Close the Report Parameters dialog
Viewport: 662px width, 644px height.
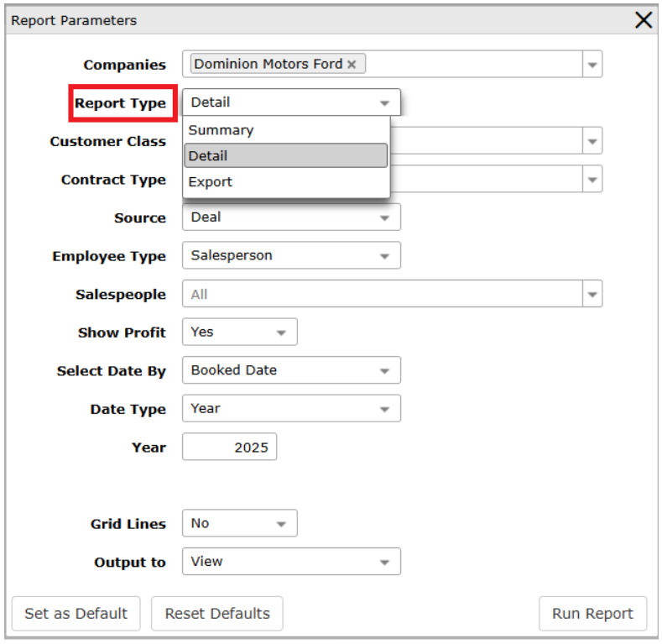point(643,20)
